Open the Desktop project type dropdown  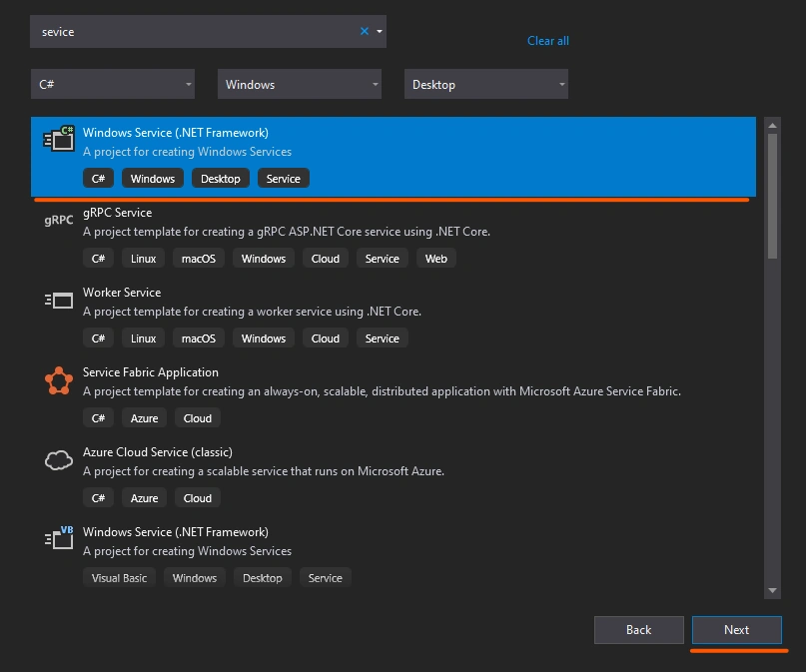(x=485, y=84)
